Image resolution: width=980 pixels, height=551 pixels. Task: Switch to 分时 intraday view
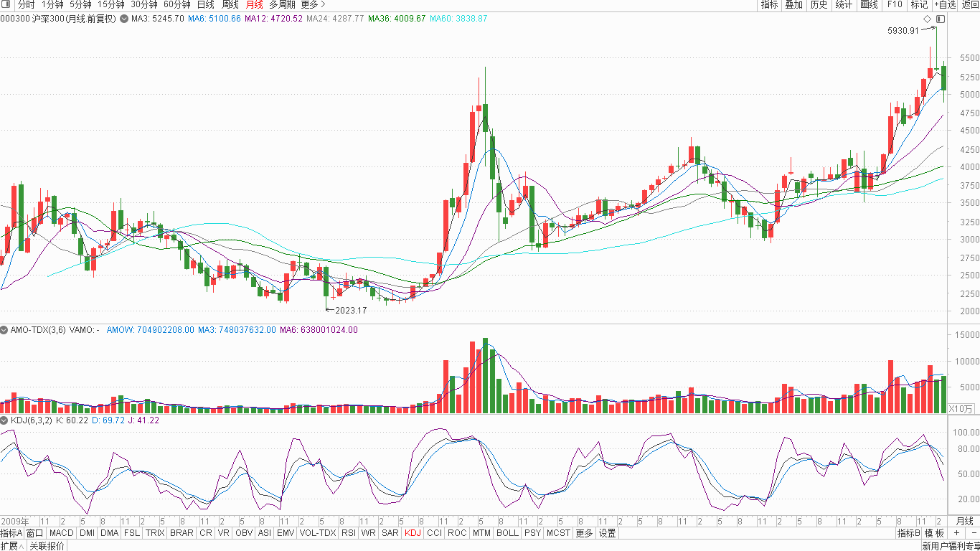26,4
